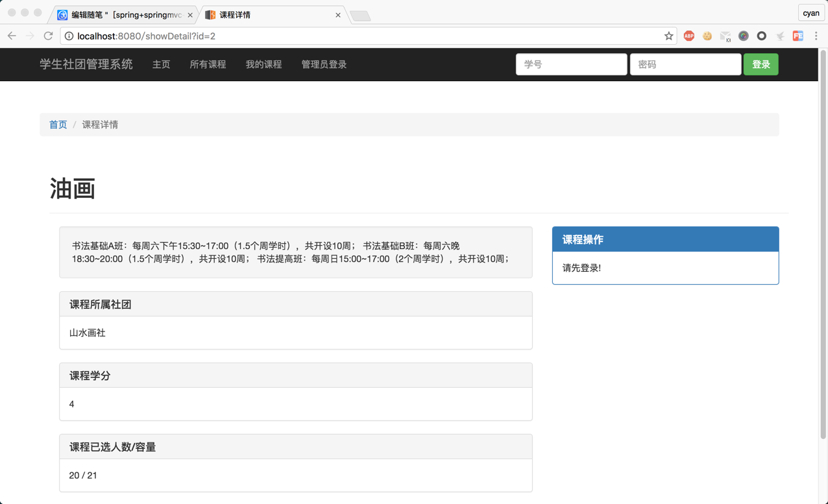Select 所有课程 in the navigation bar
This screenshot has height=504, width=828.
tap(208, 64)
